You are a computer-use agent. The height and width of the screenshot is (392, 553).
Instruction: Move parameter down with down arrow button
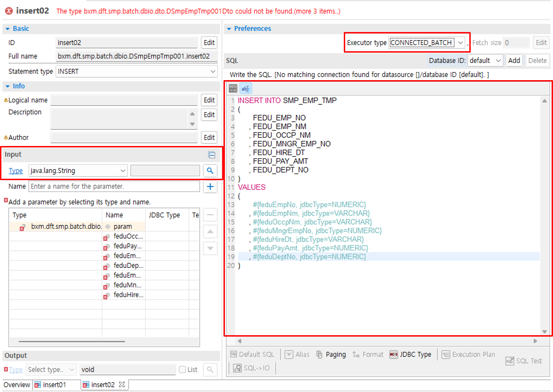[210, 248]
